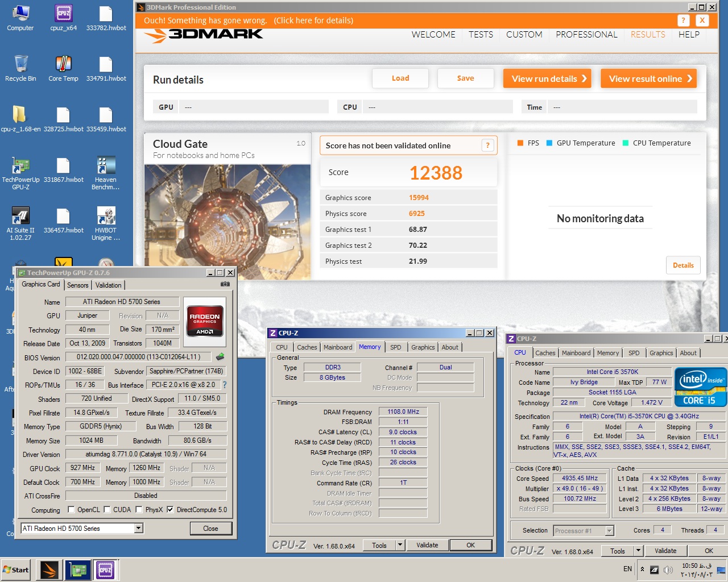Launch TechPowerUp GPU-Z desktop icon
728x582 pixels.
[x=20, y=173]
